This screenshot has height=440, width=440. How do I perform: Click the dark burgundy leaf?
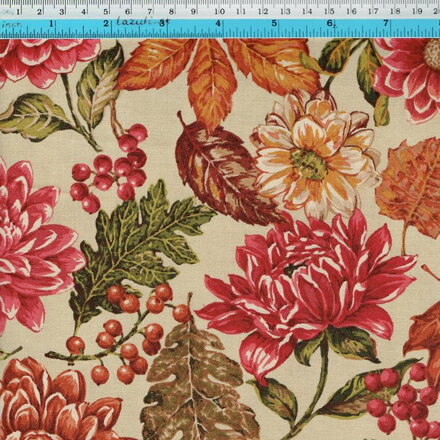coord(223,170)
